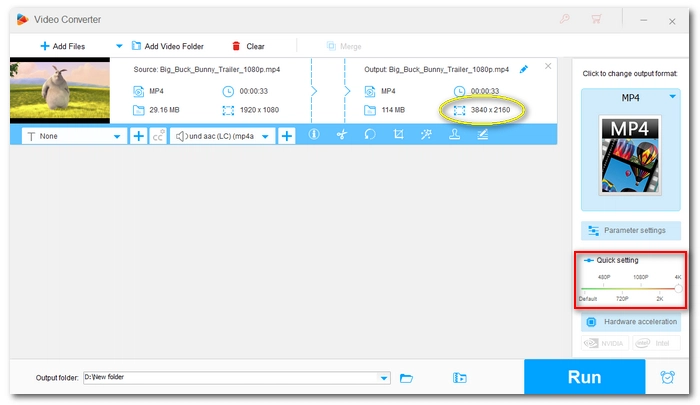
Task: Browse output folder with the folder icon
Action: pos(406,378)
